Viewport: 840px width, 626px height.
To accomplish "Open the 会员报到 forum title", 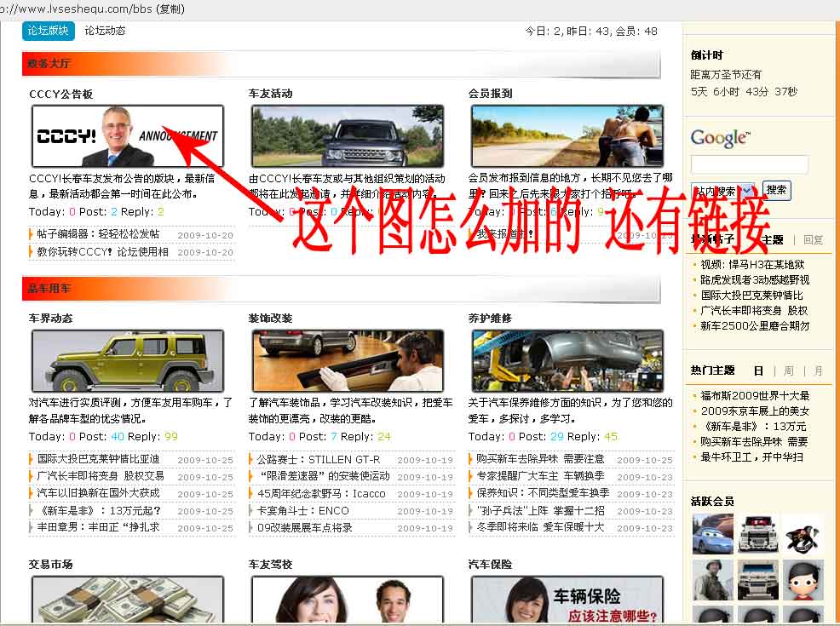I will click(x=490, y=93).
